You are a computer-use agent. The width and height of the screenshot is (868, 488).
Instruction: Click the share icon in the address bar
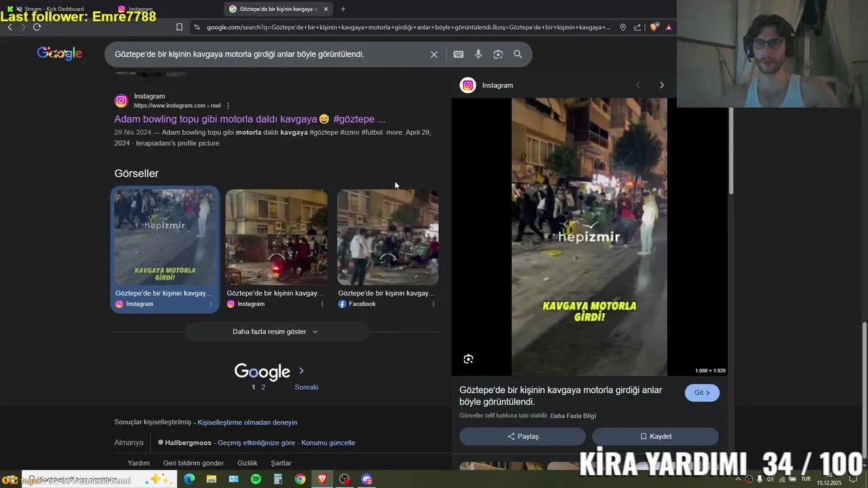637,27
